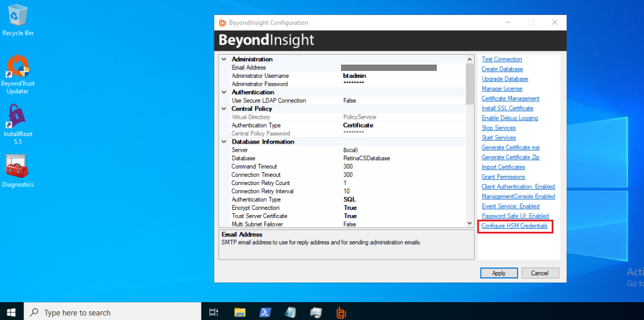The width and height of the screenshot is (644, 320).
Task: Click scroll up arrow of property grid
Action: point(470,59)
